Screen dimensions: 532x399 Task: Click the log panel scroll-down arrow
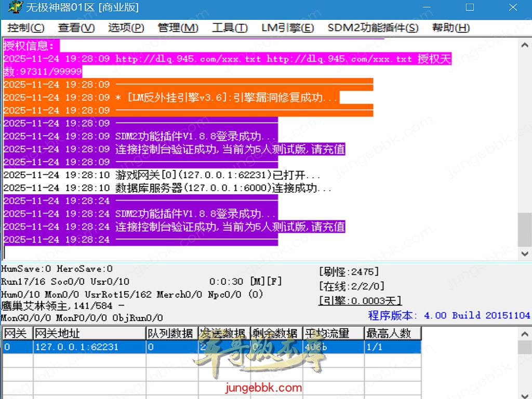[x=525, y=254]
